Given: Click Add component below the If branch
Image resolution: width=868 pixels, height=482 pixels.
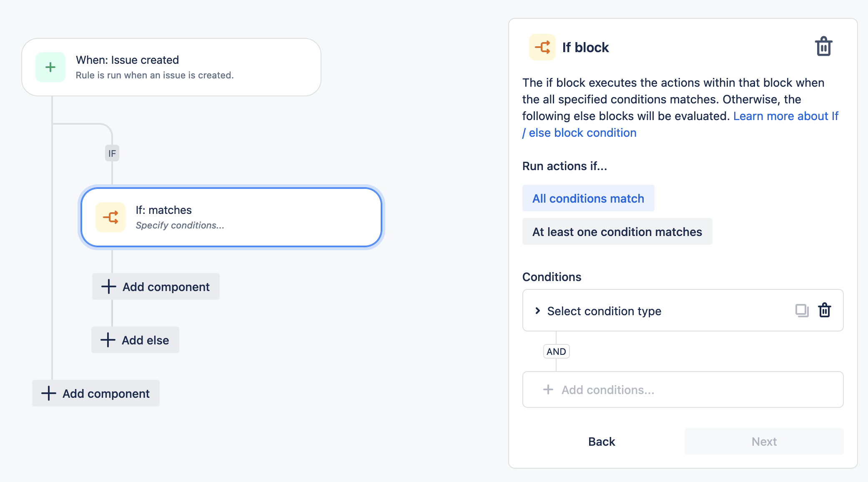Looking at the screenshot, I should (x=155, y=286).
